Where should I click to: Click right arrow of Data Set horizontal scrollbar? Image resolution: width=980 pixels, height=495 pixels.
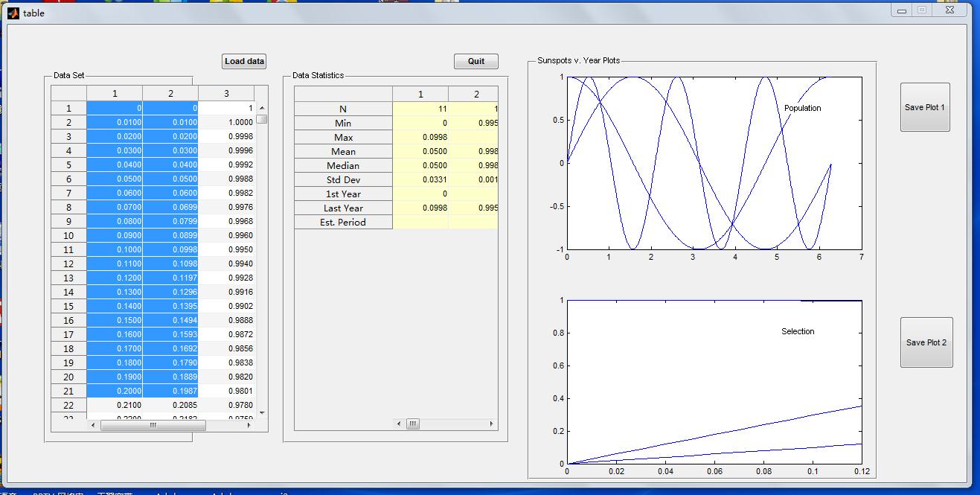[249, 426]
